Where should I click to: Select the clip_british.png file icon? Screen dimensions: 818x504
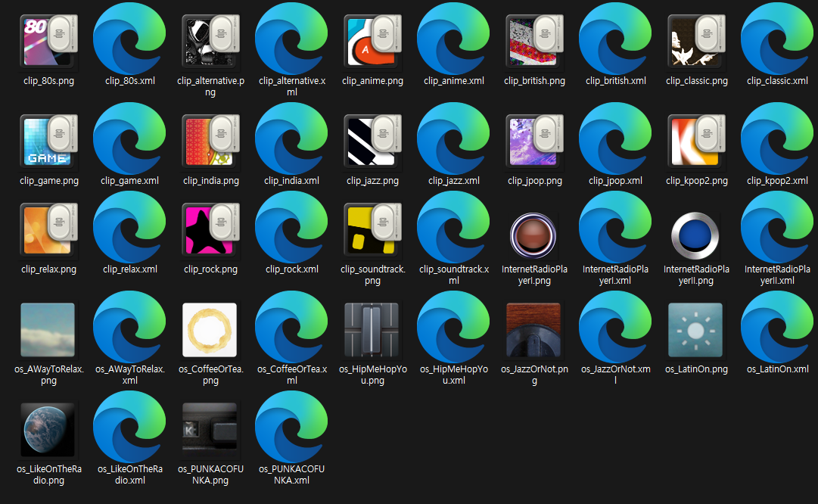pyautogui.click(x=534, y=41)
